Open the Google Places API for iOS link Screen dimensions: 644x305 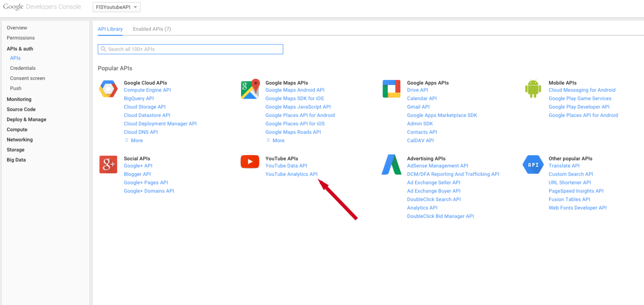[x=295, y=124]
